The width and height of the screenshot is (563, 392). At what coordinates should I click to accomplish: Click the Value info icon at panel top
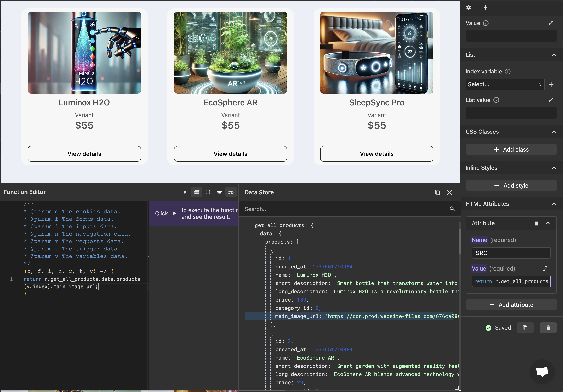coord(486,23)
